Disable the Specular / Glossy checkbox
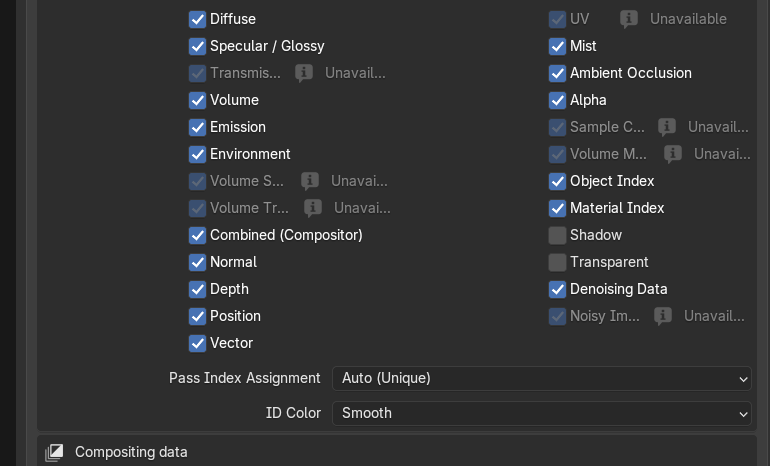This screenshot has width=770, height=466. coord(197,46)
